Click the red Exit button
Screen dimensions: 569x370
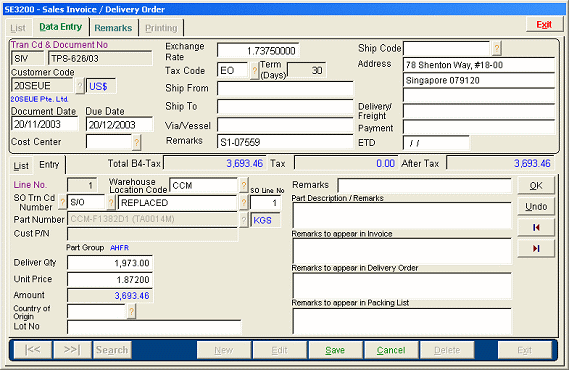[544, 25]
